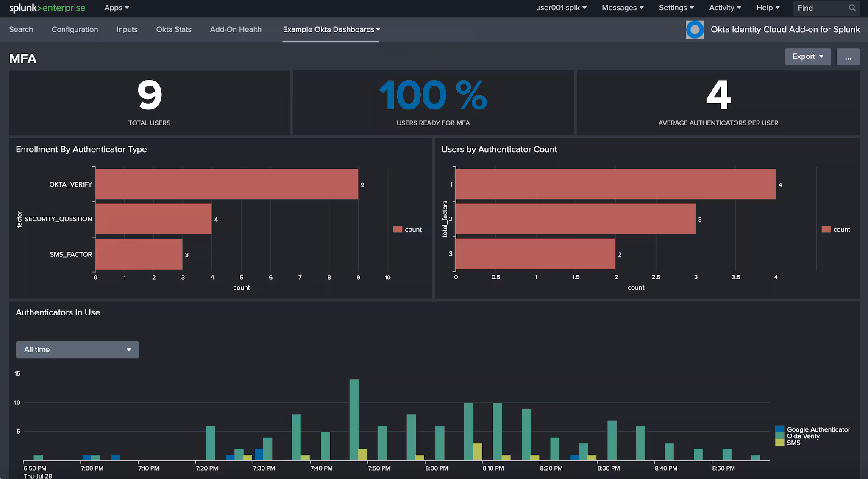Click the OKTA_VERIFY bar in the enrollment chart

click(226, 184)
